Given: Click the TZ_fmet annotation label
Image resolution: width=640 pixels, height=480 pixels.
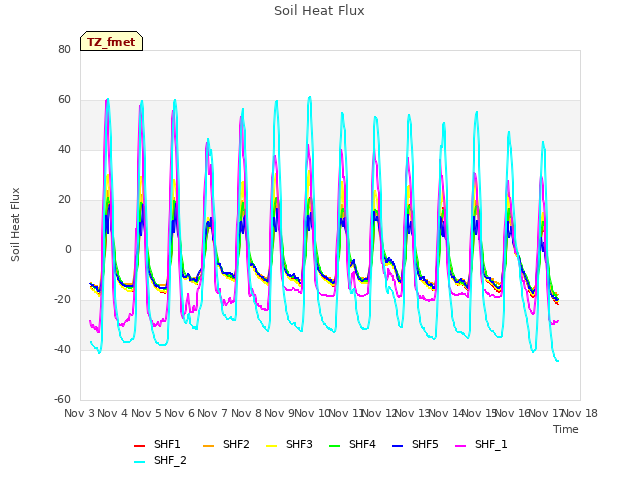Looking at the screenshot, I should pos(111,41).
